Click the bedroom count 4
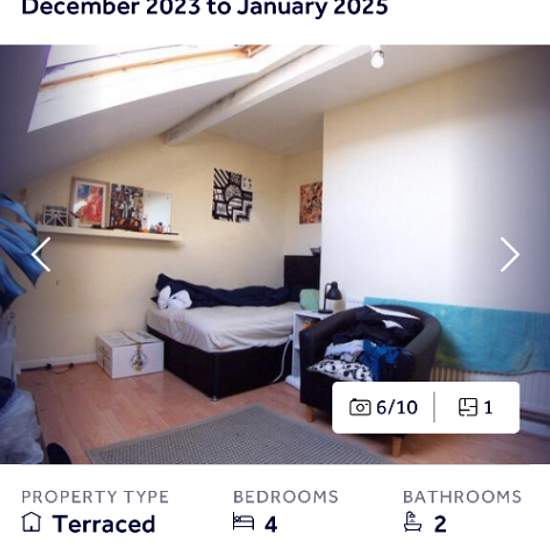The height and width of the screenshot is (550, 550). [271, 524]
